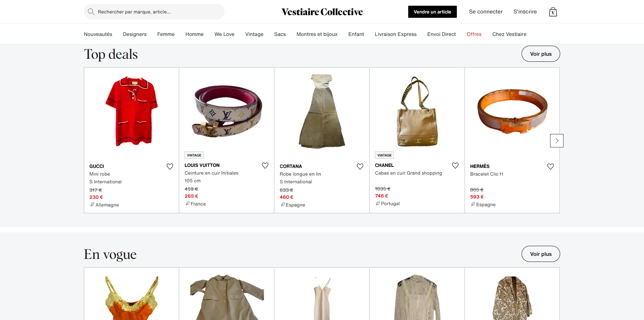Click the VINTAGE tag on Chanel
644x320 pixels.
click(384, 155)
